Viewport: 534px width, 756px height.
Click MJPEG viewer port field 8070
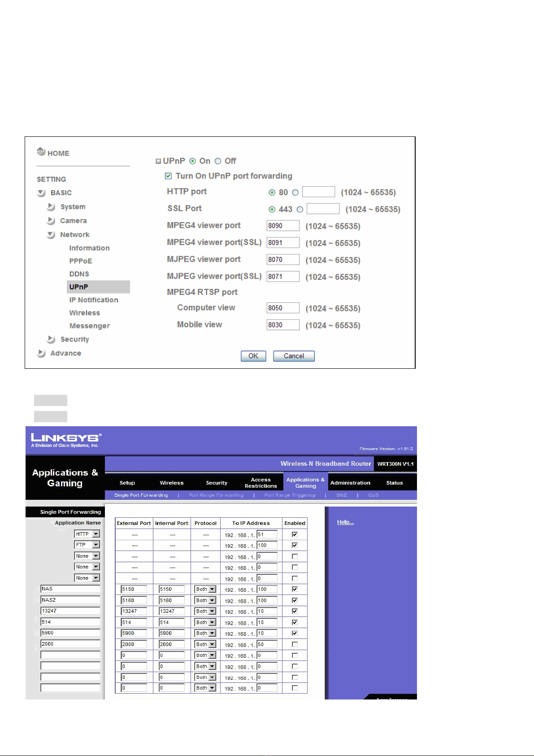[x=283, y=260]
